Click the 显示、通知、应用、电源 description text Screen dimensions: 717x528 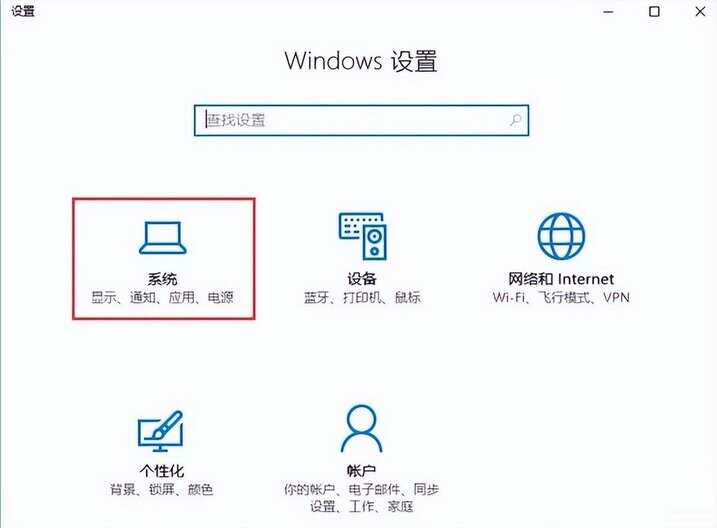point(162,298)
